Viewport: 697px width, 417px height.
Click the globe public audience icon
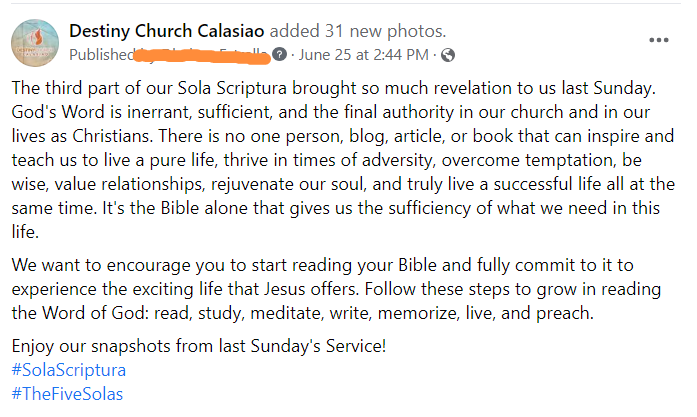pos(448,54)
